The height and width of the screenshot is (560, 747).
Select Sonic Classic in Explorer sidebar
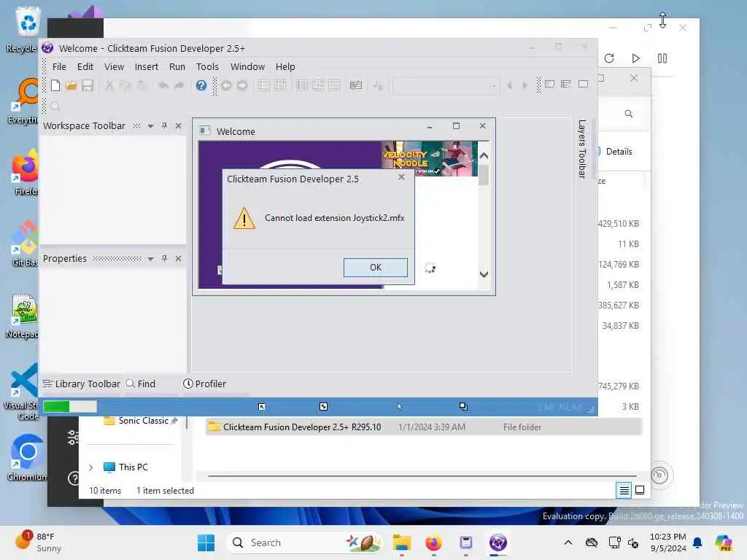coord(144,421)
